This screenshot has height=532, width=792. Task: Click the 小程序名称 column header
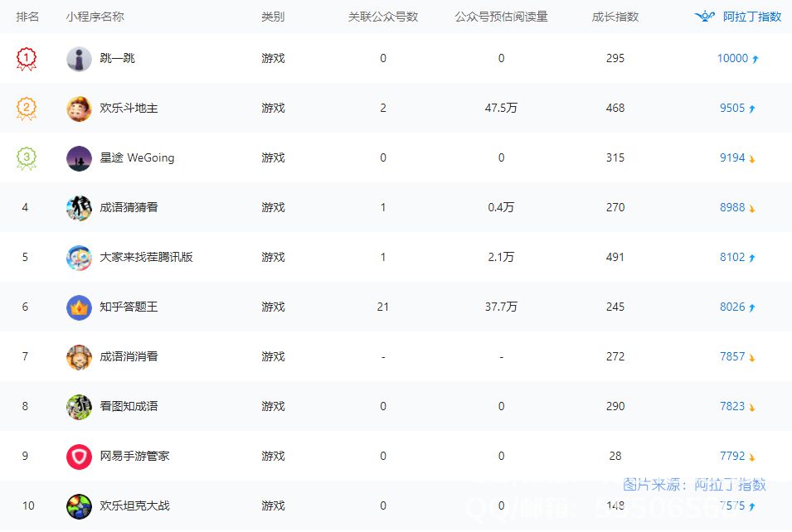[x=95, y=17]
